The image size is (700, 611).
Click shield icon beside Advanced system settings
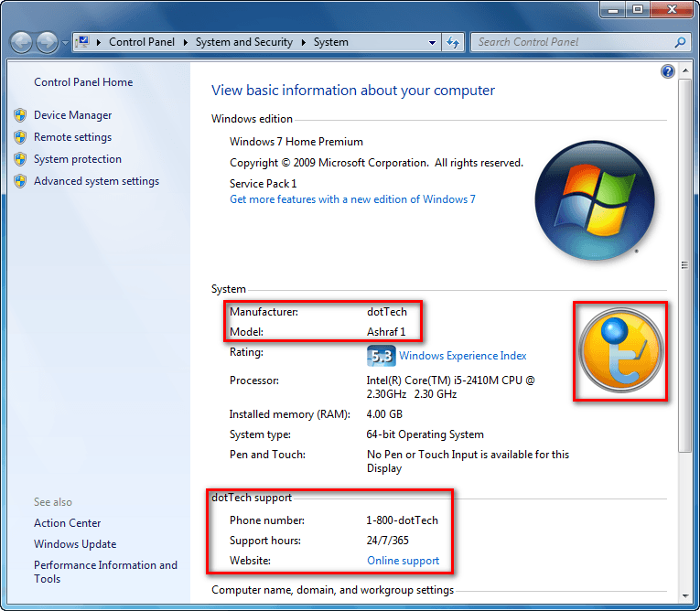pos(20,181)
